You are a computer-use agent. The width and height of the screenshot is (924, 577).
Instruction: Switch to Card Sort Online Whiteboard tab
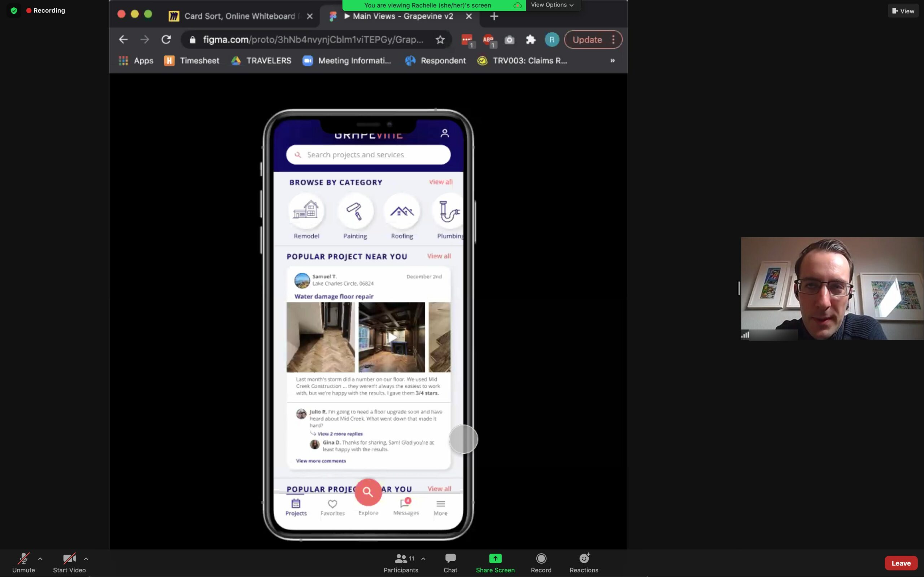[x=239, y=16]
